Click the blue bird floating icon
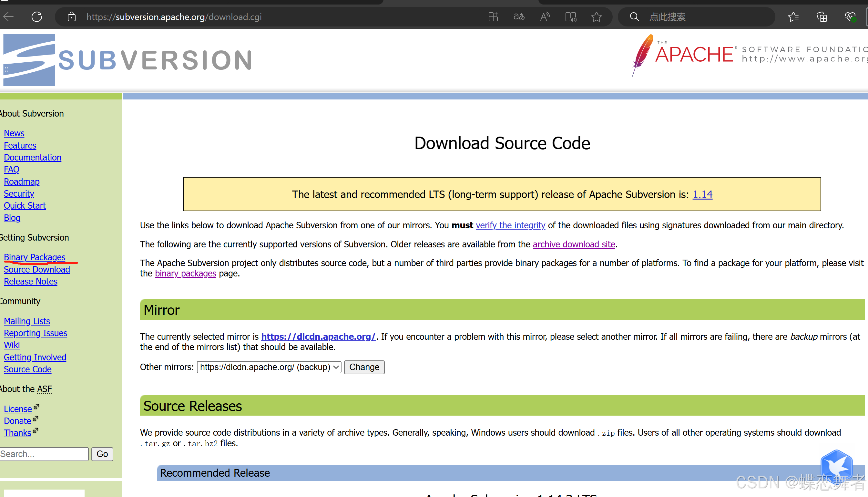This screenshot has width=868, height=497. pos(836,466)
